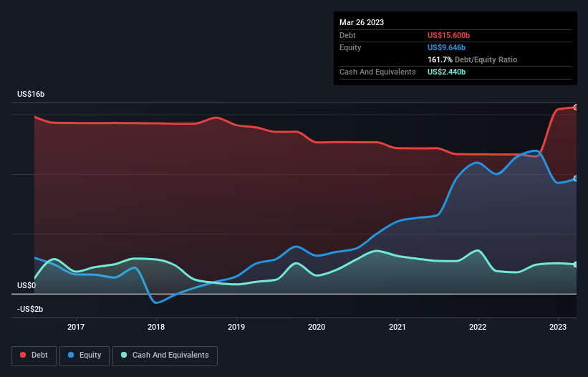Click the blue Equity legend dot

[x=70, y=355]
